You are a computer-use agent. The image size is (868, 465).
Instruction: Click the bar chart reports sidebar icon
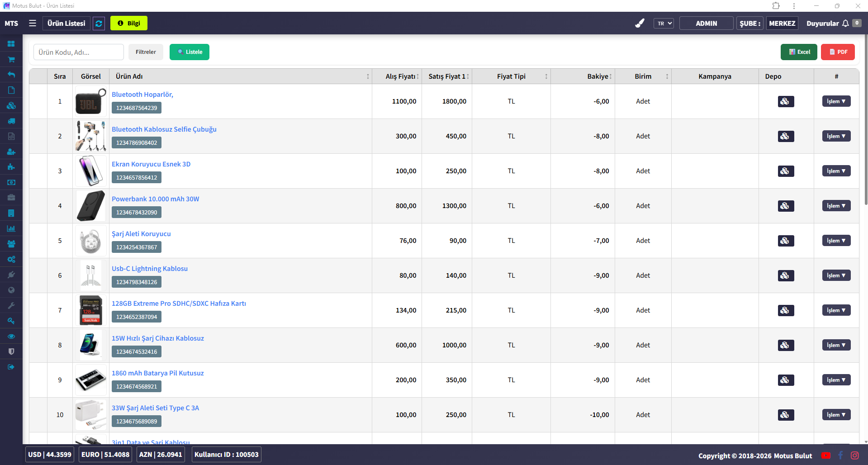(11, 228)
